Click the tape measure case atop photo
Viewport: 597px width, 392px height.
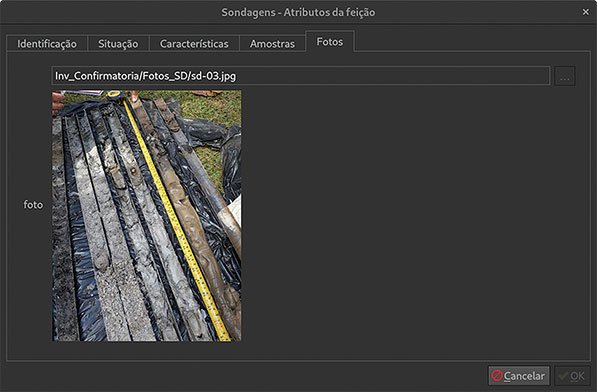114,94
